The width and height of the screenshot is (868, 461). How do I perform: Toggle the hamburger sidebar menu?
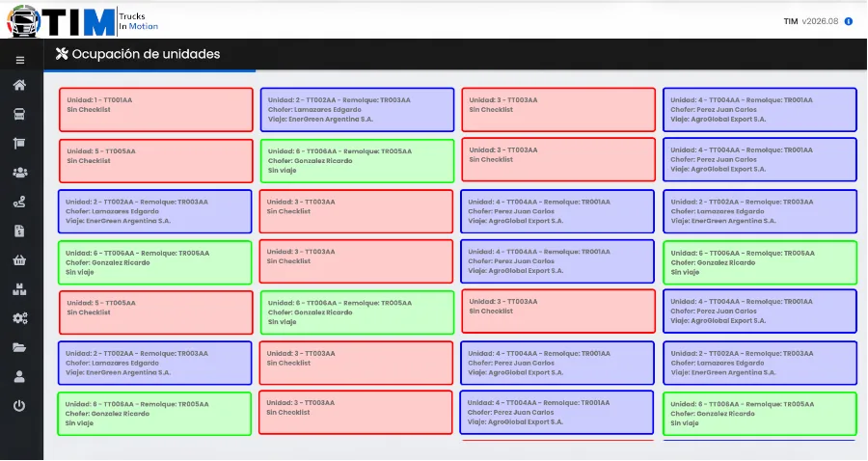pos(20,60)
